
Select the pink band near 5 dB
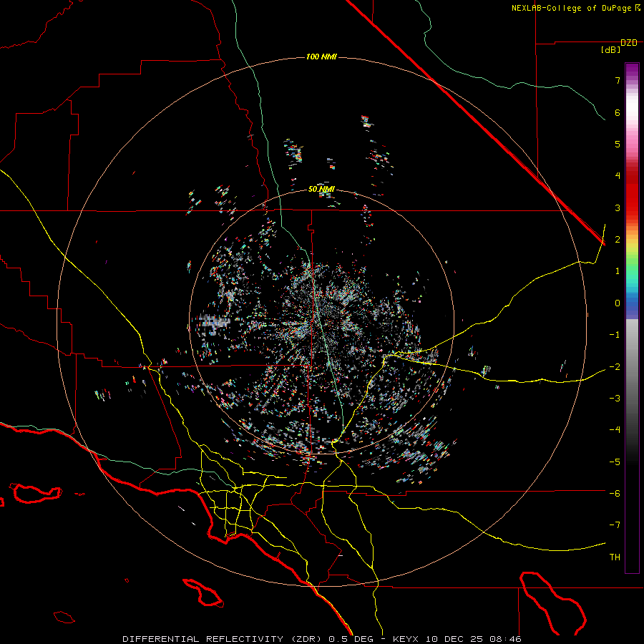tap(631, 145)
